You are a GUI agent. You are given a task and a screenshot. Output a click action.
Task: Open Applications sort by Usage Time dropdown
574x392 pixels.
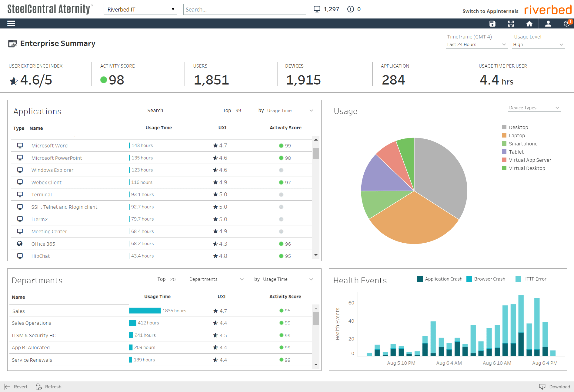point(290,111)
